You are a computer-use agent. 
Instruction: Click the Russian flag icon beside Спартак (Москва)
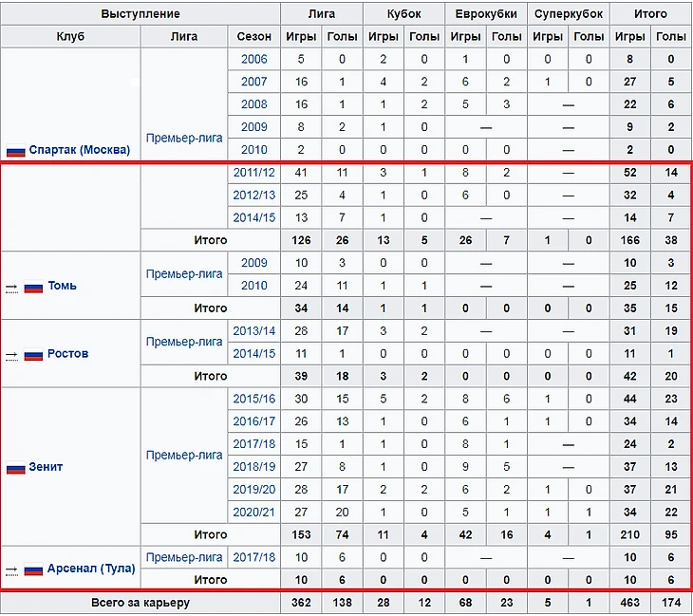pos(15,150)
